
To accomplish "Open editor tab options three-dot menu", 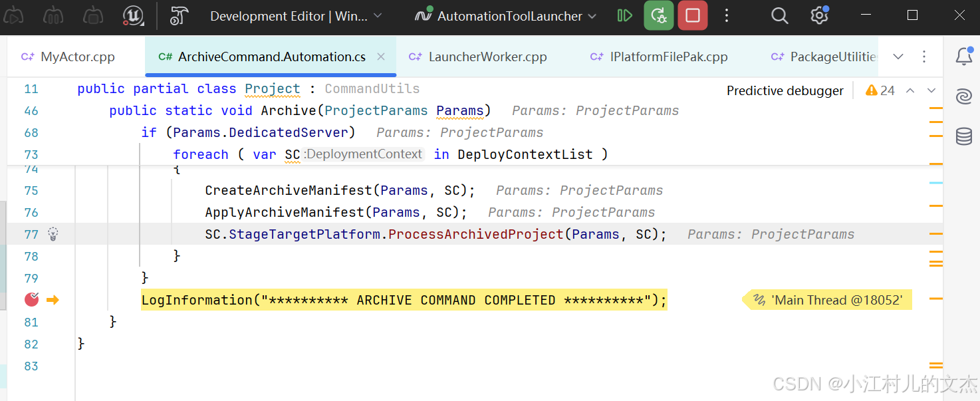I will click(924, 57).
